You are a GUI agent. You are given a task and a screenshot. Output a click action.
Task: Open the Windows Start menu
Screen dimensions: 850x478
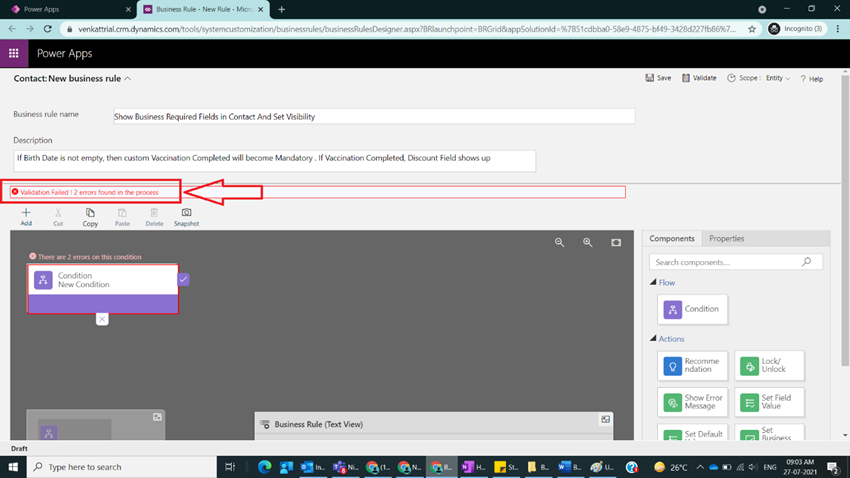click(x=13, y=467)
